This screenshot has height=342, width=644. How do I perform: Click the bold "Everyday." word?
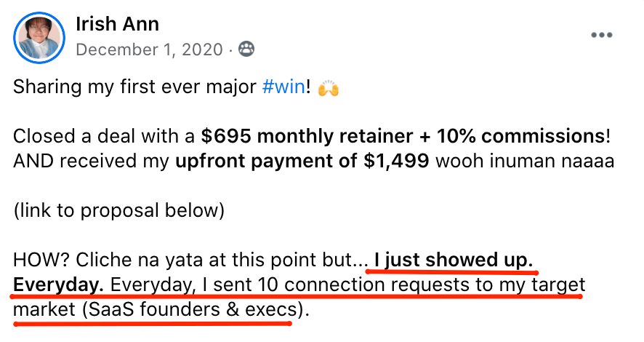click(x=59, y=284)
